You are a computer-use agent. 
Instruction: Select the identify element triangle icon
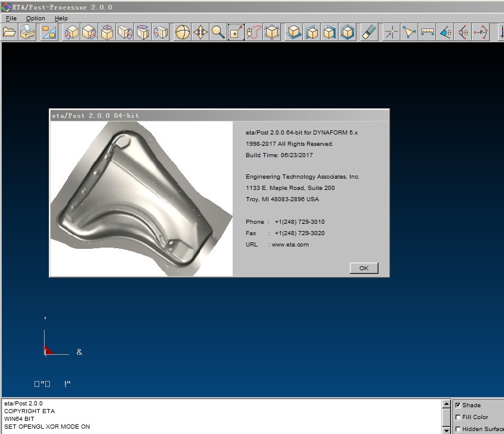409,32
